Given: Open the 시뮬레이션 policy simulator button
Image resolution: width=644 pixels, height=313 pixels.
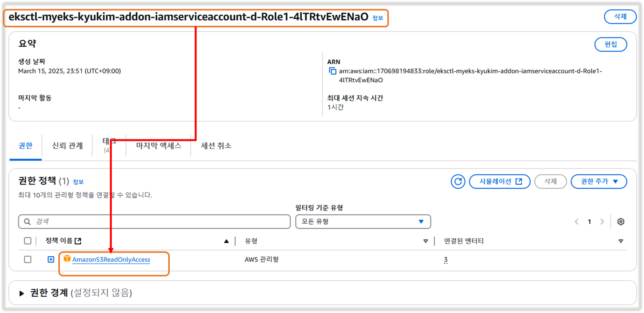Looking at the screenshot, I should click(x=500, y=182).
